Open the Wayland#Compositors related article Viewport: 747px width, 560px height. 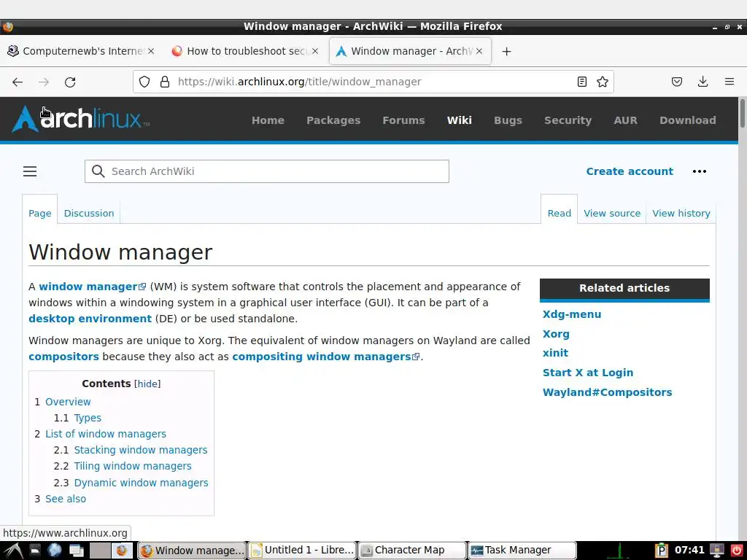(608, 392)
